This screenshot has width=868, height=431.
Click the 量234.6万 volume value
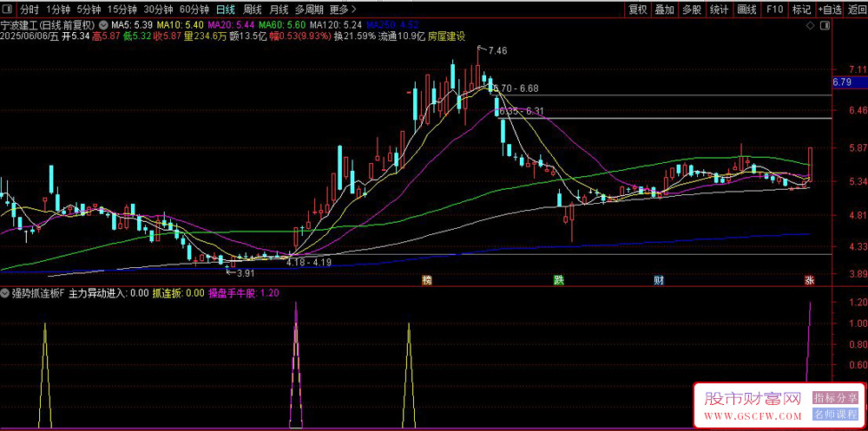[204, 36]
